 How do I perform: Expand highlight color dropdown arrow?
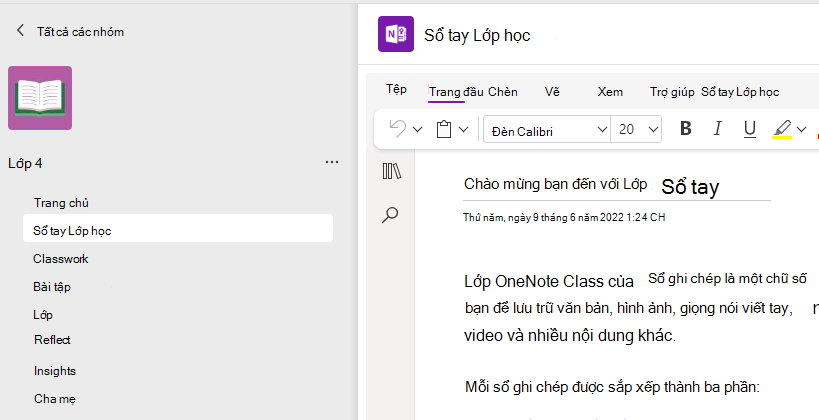pos(801,129)
